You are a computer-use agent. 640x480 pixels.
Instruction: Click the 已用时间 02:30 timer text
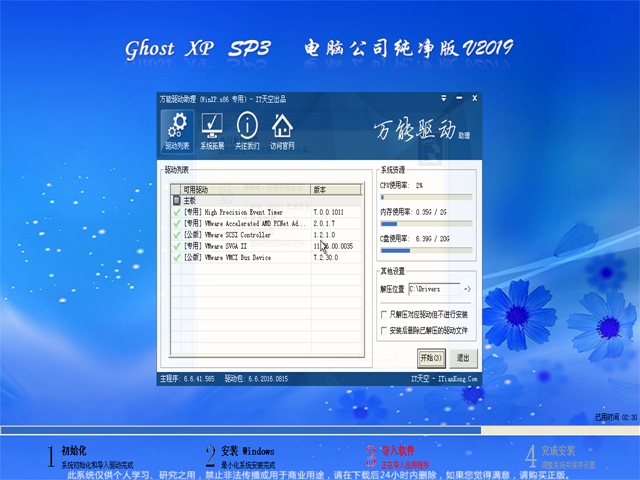pyautogui.click(x=616, y=417)
